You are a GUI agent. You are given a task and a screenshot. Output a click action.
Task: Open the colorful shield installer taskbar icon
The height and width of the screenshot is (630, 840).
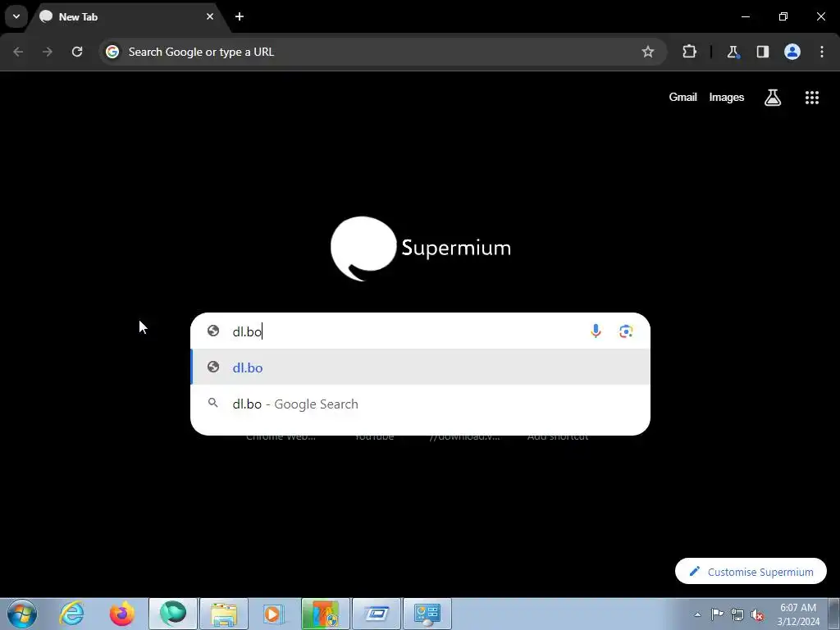click(325, 614)
